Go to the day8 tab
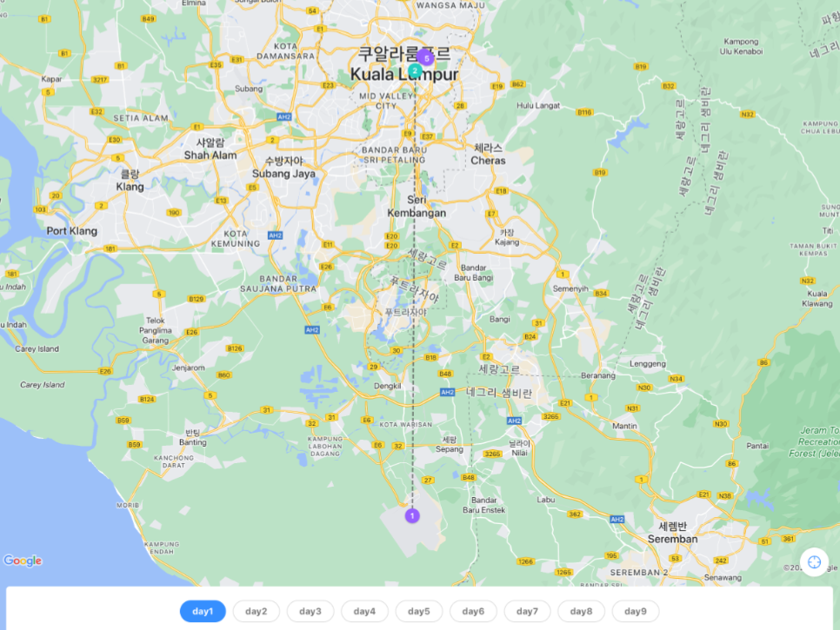Image resolution: width=840 pixels, height=630 pixels. (581, 611)
